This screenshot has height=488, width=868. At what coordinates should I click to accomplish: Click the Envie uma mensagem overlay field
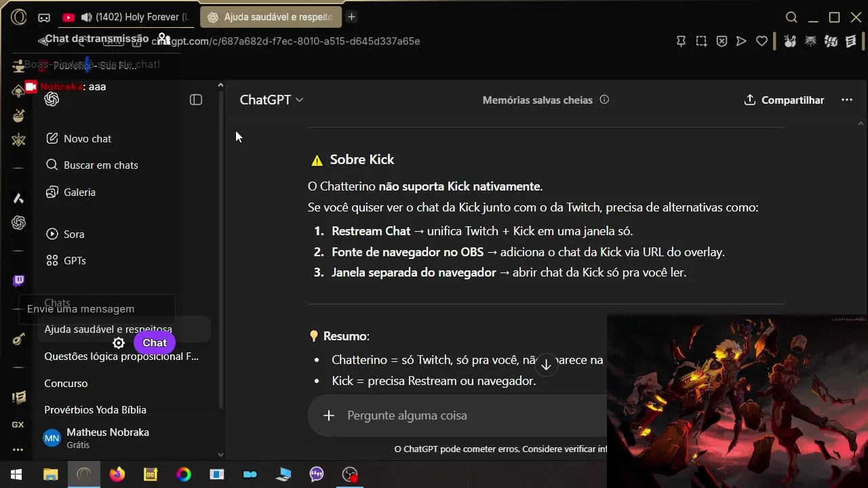point(97,309)
